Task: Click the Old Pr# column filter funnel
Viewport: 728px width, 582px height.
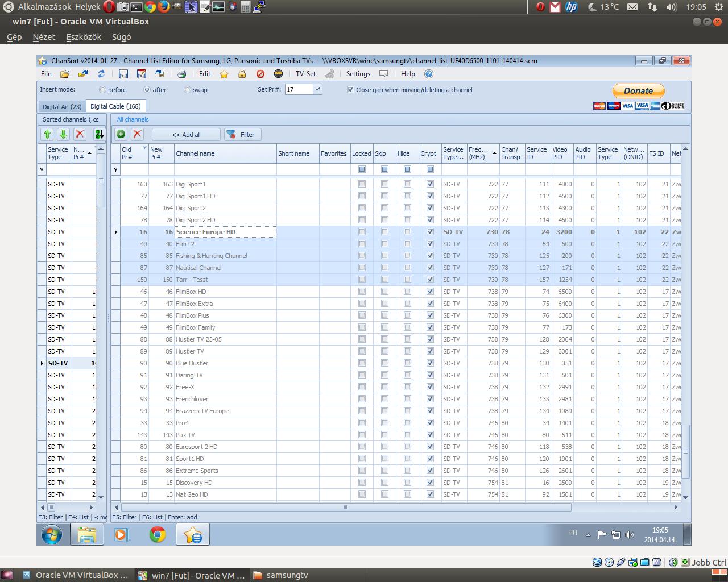Action: (144, 148)
